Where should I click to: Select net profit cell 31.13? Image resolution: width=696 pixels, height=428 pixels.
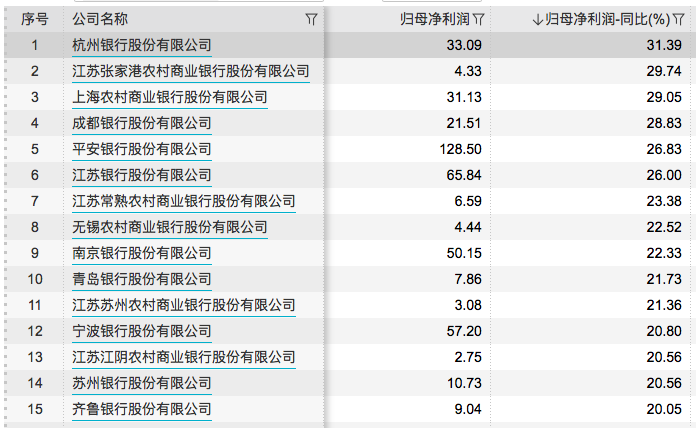tap(464, 97)
